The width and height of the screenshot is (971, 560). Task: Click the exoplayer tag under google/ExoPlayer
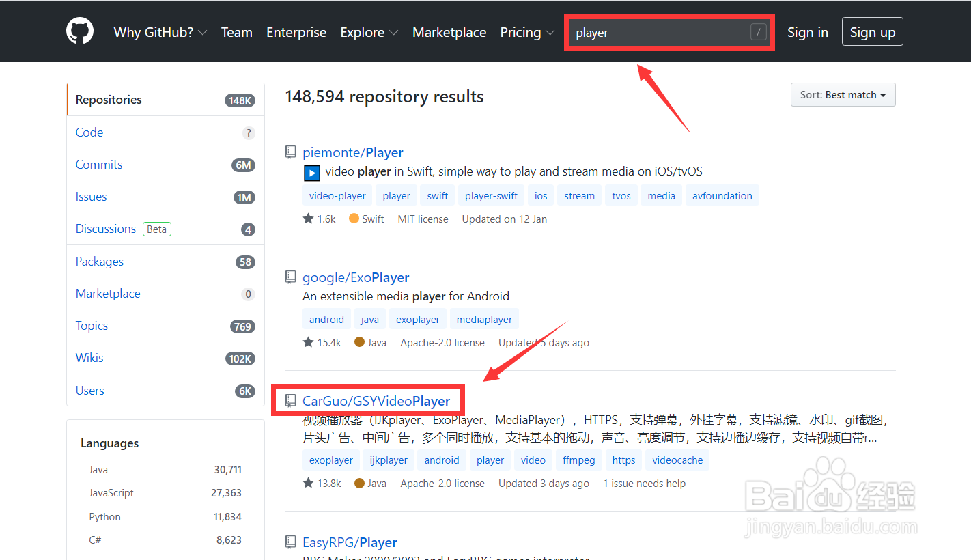pyautogui.click(x=418, y=320)
